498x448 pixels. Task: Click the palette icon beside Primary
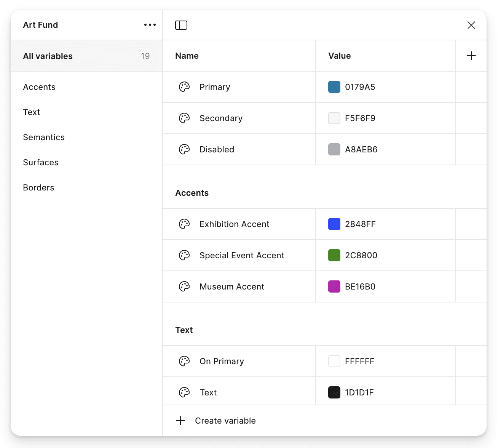pyautogui.click(x=184, y=87)
